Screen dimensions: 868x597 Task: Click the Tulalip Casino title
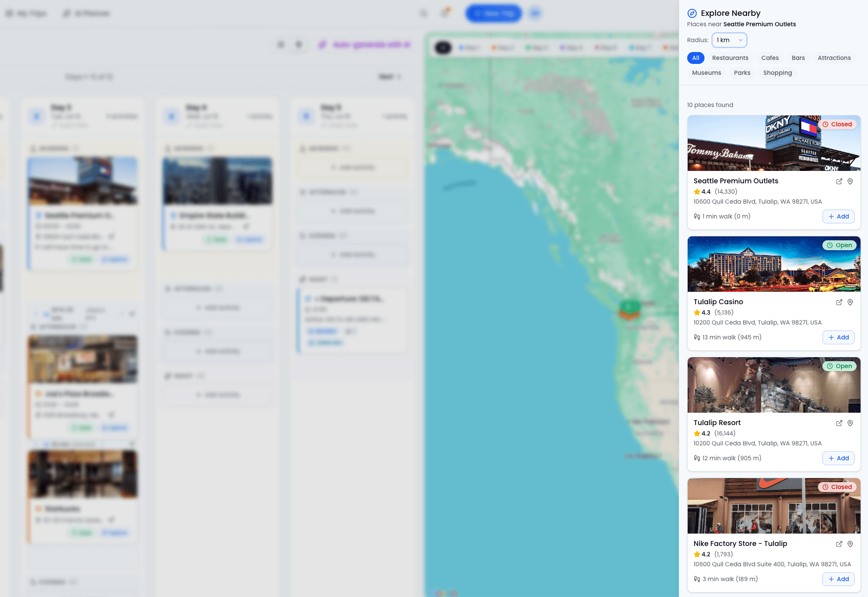click(718, 302)
